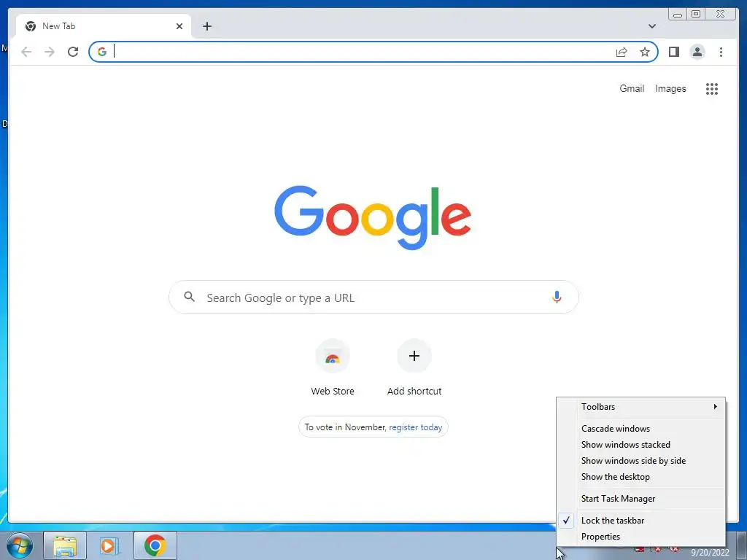Open Chrome's three-dot menu
Screen dimensions: 747x560
pos(721,52)
